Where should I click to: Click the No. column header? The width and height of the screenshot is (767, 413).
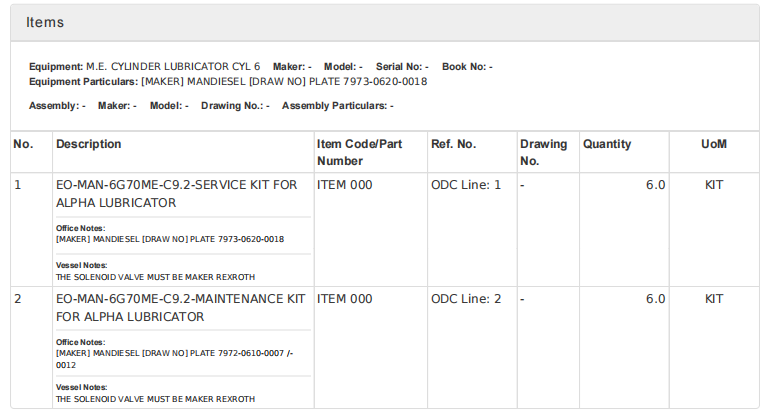[23, 145]
